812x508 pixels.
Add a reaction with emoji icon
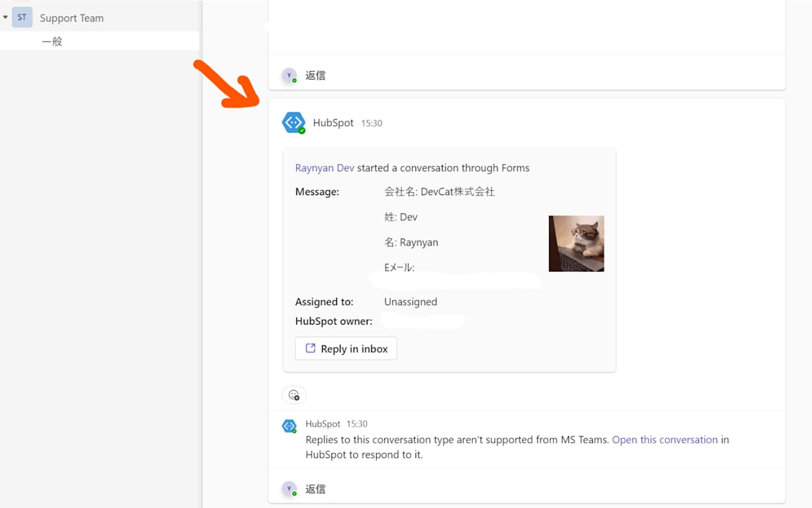pos(294,395)
